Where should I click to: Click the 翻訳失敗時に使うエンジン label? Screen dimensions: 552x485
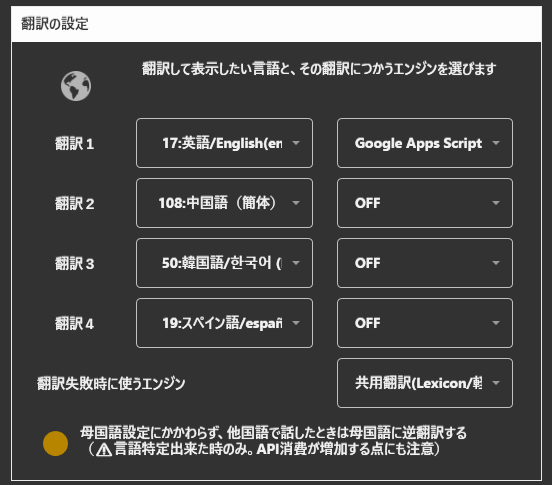click(111, 383)
